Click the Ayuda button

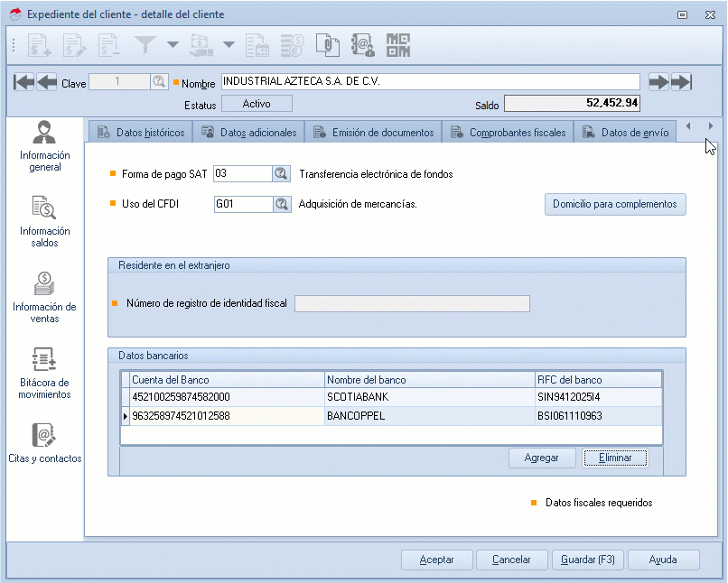pos(663,560)
